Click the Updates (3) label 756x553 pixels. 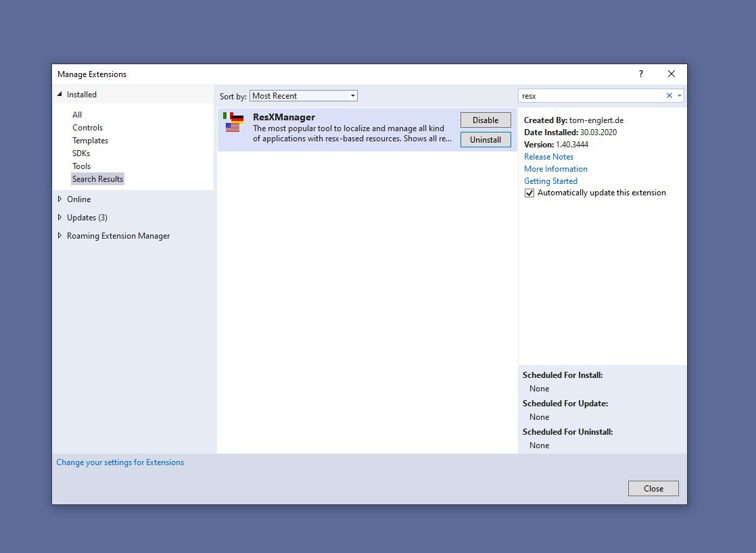87,218
